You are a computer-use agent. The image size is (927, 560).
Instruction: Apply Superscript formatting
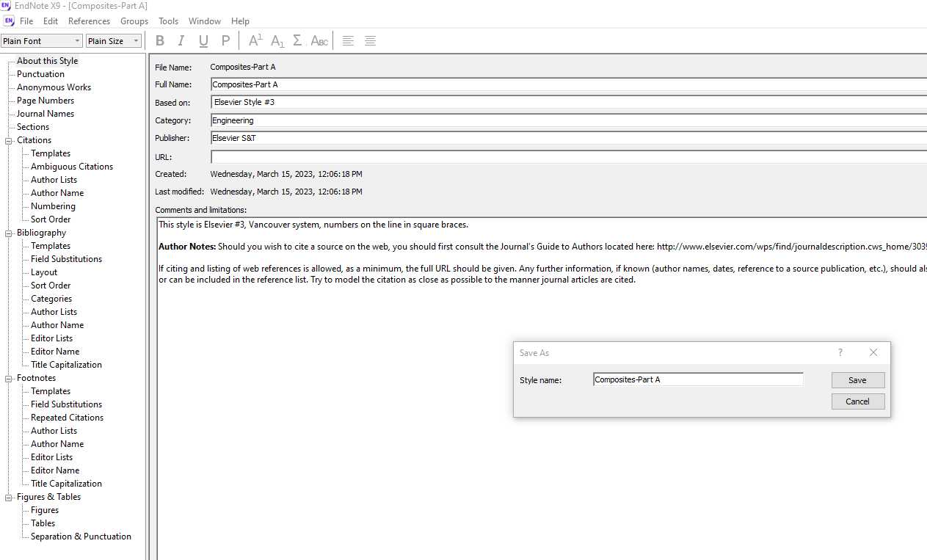[255, 41]
